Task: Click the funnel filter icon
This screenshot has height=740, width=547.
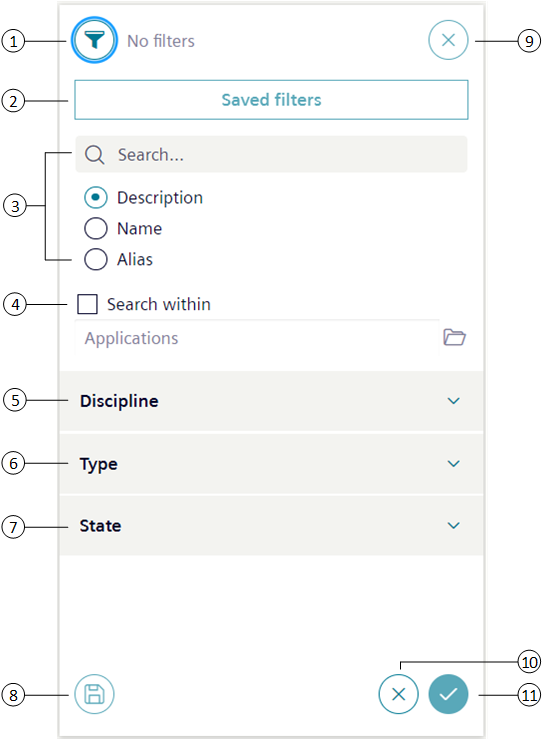Action: pyautogui.click(x=94, y=40)
